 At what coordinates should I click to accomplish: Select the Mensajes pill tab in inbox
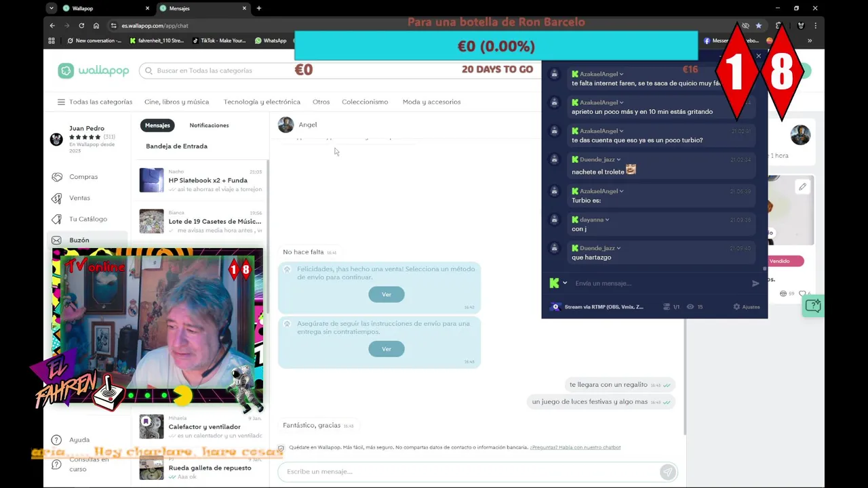click(x=157, y=125)
